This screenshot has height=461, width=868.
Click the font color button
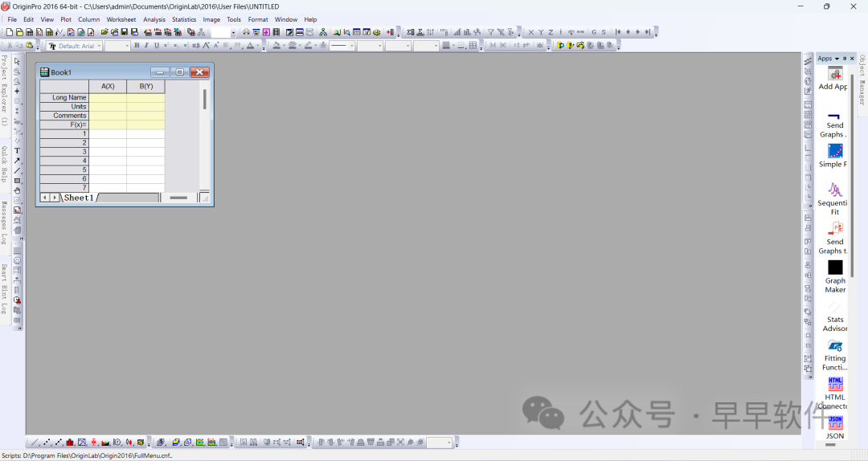(251, 46)
